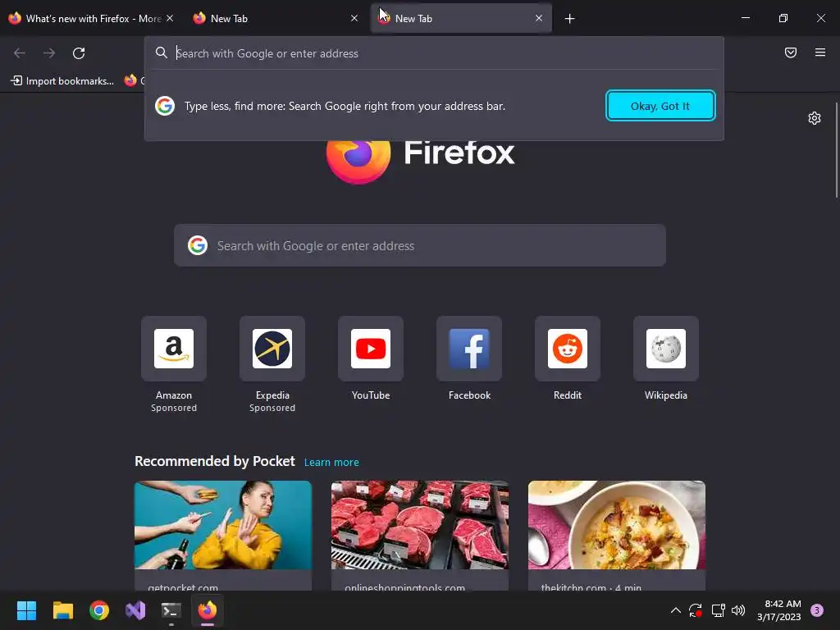Open the Windows Start menu
This screenshot has height=630, width=840.
(26, 610)
